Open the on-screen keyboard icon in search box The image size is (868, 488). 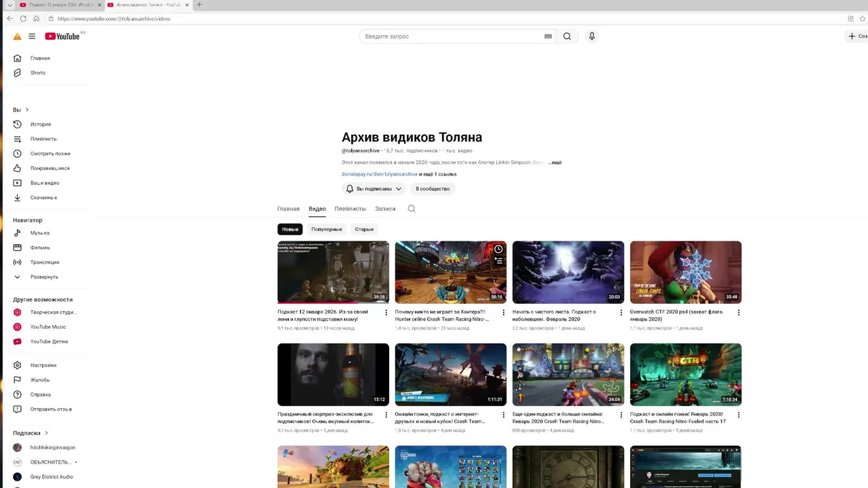tap(548, 37)
